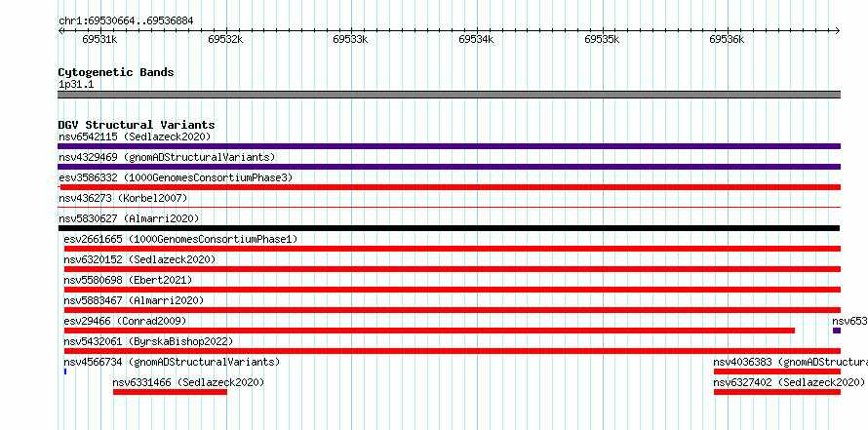
Task: Click the nsv6542115 (Sedlazeck2020) variant label
Action: point(135,137)
